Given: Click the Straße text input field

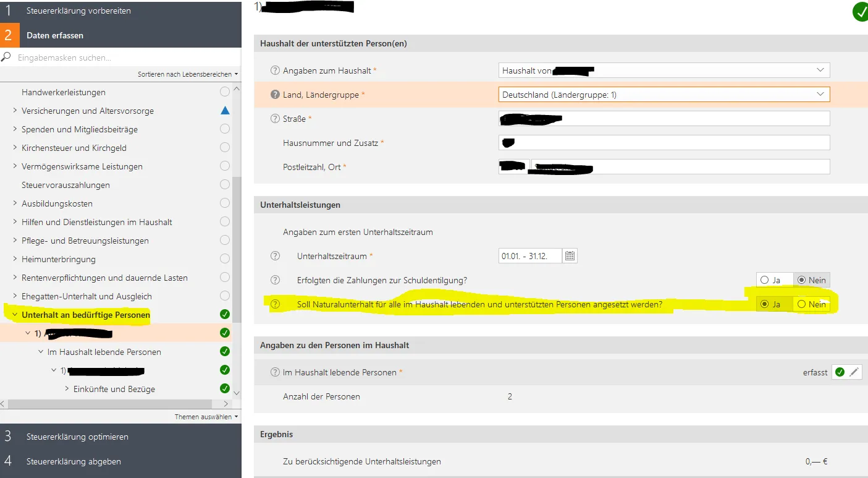Looking at the screenshot, I should [x=664, y=119].
